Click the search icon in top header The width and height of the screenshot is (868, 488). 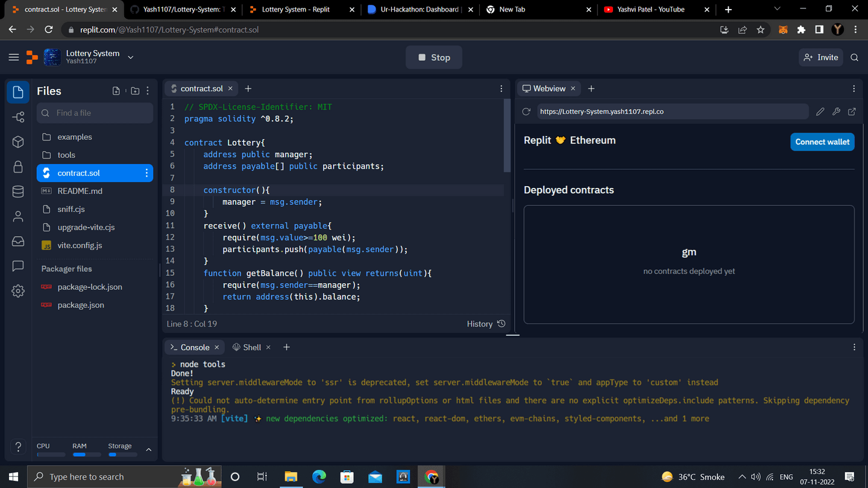[x=854, y=57]
